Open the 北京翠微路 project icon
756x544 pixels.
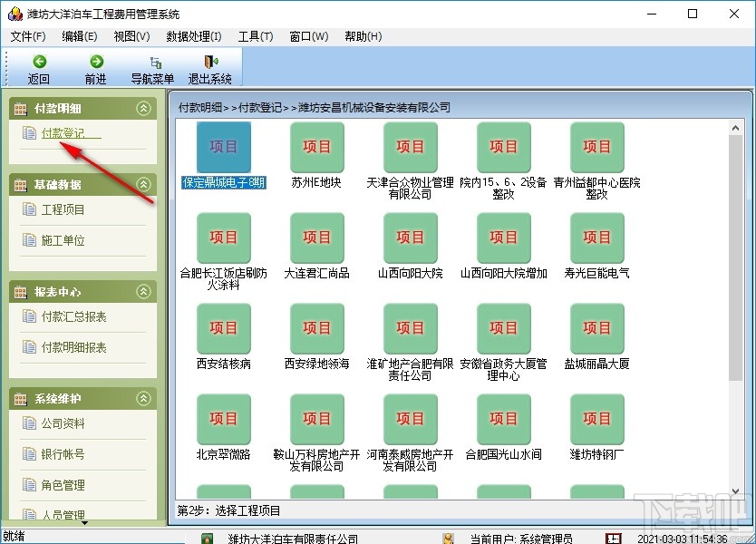coord(223,419)
